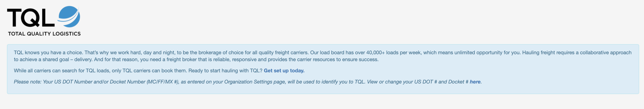Click the italic "Please note:" text

coord(28,82)
